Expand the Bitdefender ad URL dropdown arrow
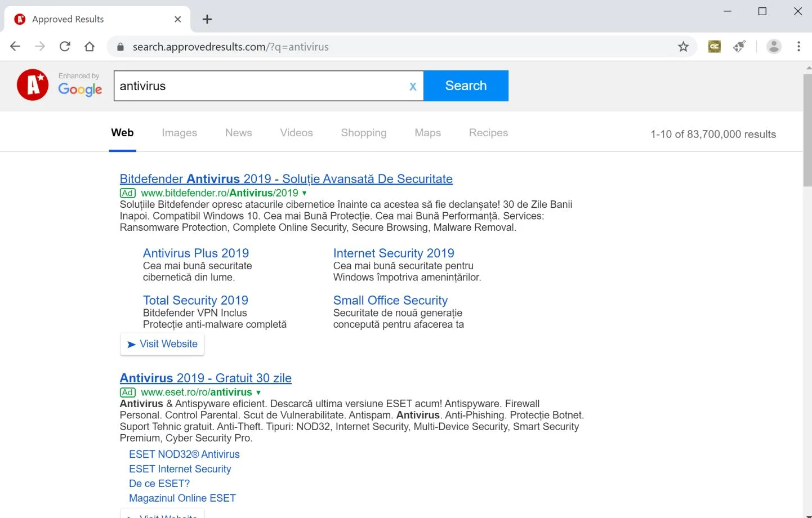 [305, 193]
